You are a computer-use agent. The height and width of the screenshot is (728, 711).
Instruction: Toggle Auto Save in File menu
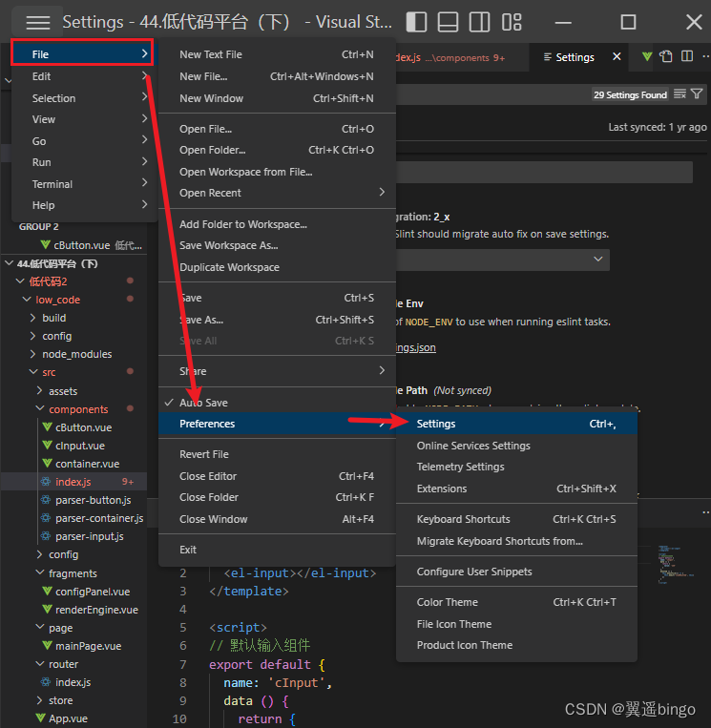click(277, 403)
